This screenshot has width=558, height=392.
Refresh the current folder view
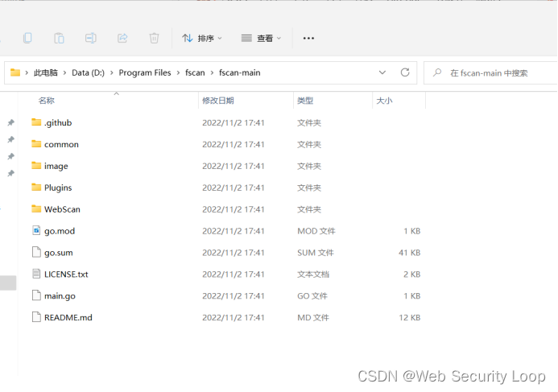405,72
